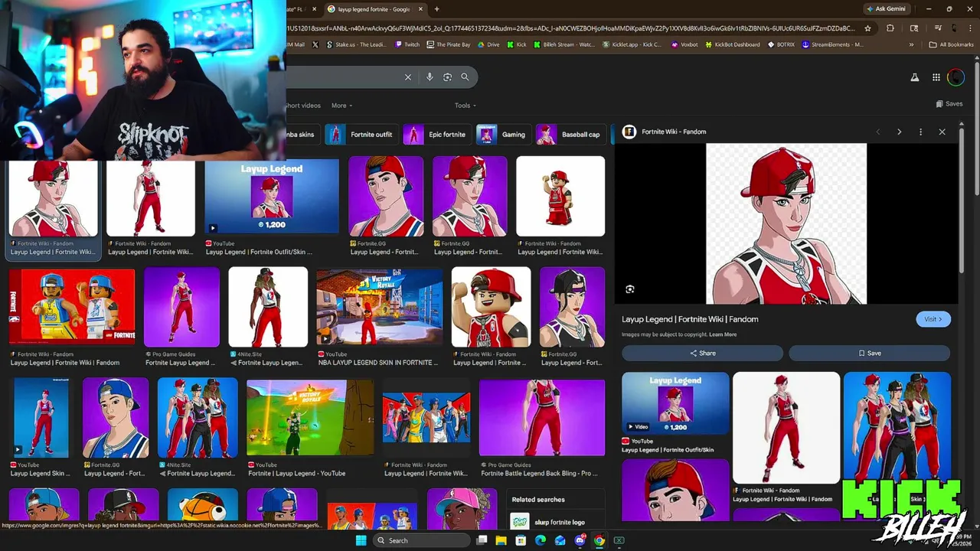Open the Layup Legend 1,200 YouTube thumbnail
980x551 pixels.
272,197
